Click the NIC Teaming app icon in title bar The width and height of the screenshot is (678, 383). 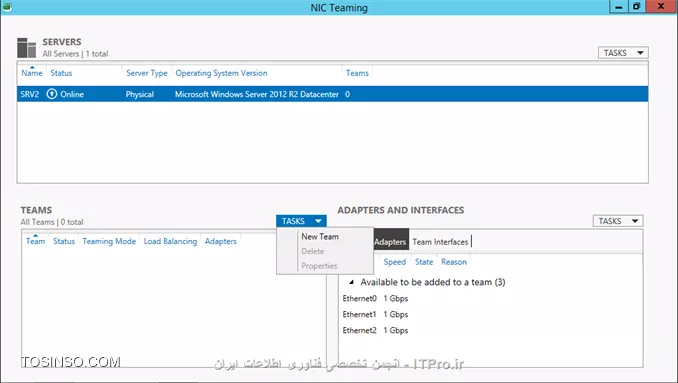click(x=6, y=6)
